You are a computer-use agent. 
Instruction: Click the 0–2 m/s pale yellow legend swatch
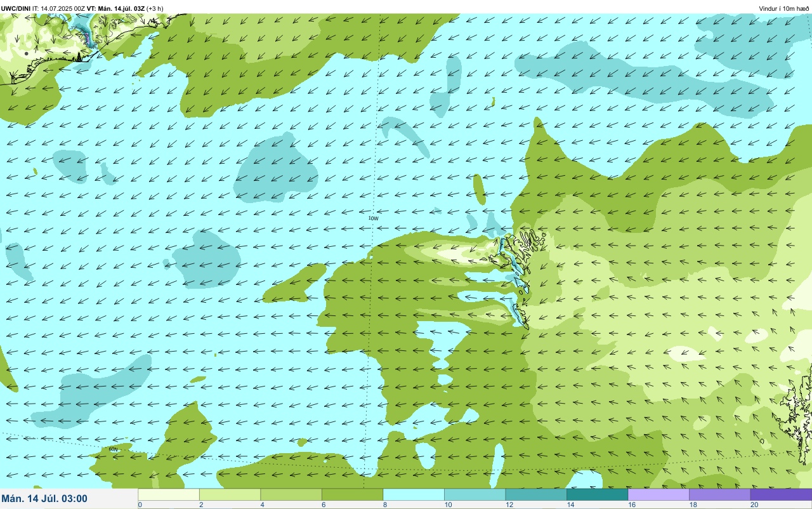[x=169, y=494]
